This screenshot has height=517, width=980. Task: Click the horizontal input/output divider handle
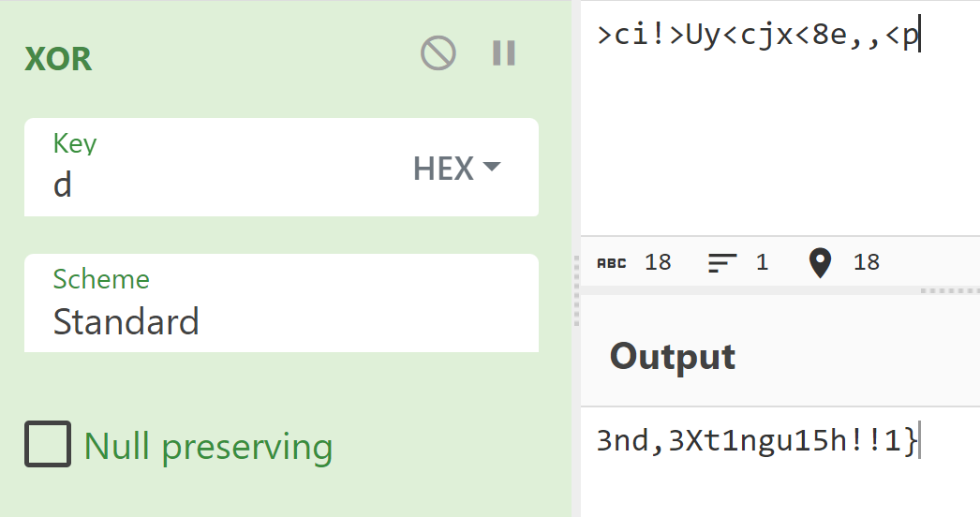(949, 290)
